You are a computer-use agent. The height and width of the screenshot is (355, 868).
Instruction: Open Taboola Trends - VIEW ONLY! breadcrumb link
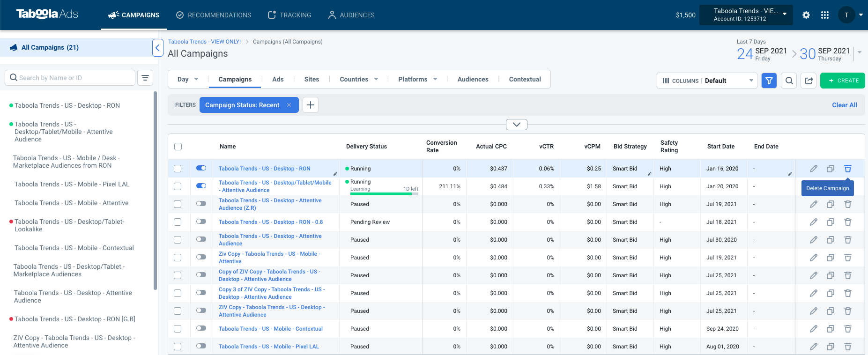(205, 42)
